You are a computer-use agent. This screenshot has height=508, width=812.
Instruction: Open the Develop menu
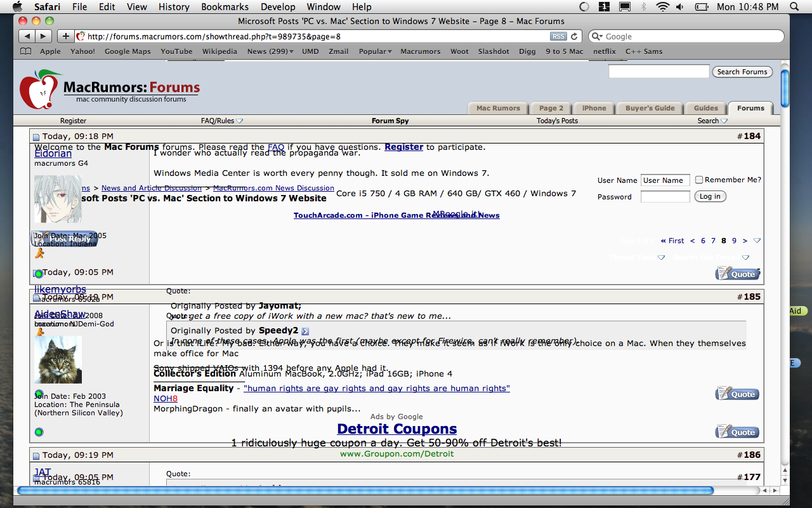click(x=278, y=7)
